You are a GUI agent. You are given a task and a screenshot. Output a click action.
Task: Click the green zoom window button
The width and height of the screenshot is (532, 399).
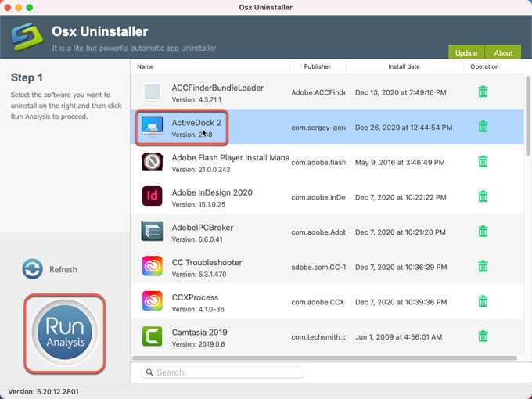click(30, 8)
